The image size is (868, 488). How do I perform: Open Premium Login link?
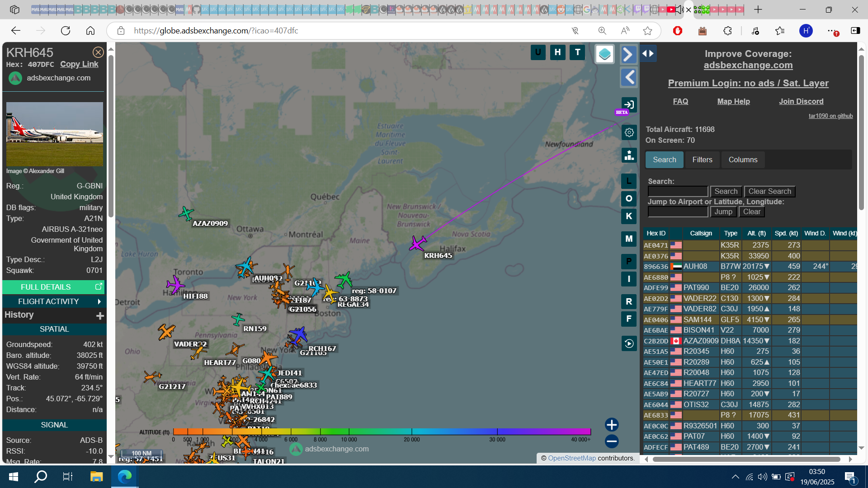tap(748, 83)
